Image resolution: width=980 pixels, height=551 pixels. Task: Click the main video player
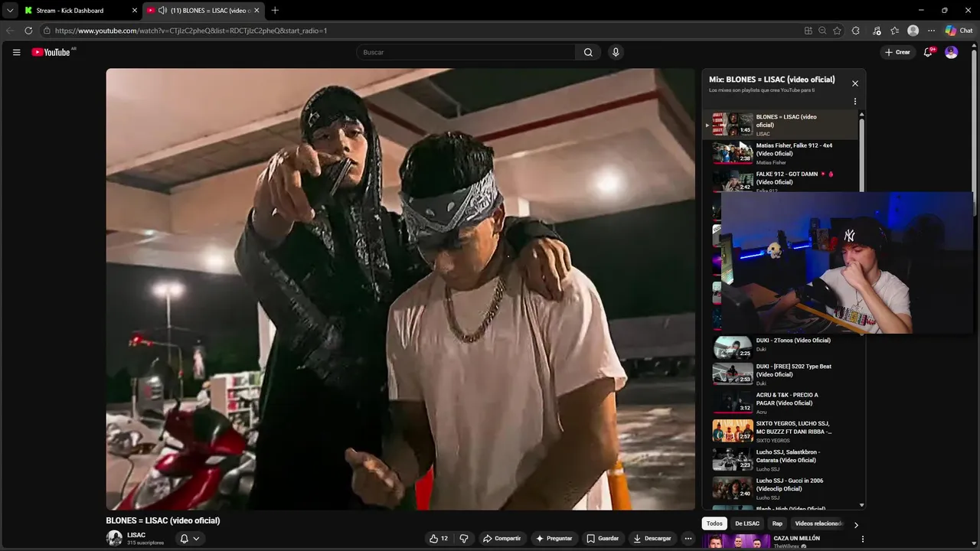point(400,289)
